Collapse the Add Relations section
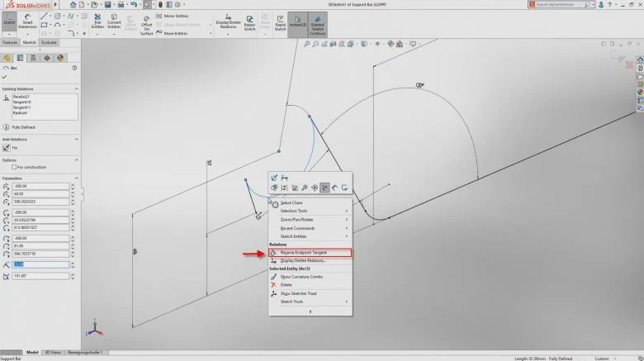Image resolution: width=644 pixels, height=361 pixels. pos(76,140)
